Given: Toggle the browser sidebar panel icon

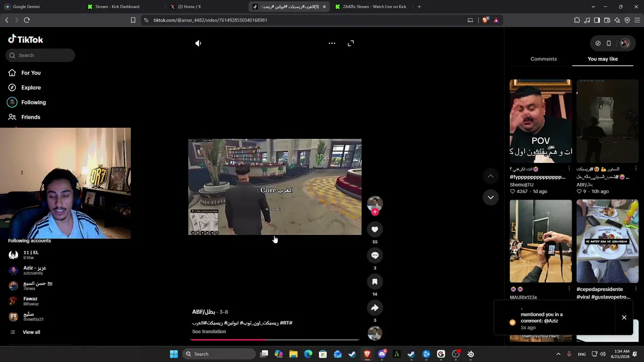Looking at the screenshot, I should [597, 20].
